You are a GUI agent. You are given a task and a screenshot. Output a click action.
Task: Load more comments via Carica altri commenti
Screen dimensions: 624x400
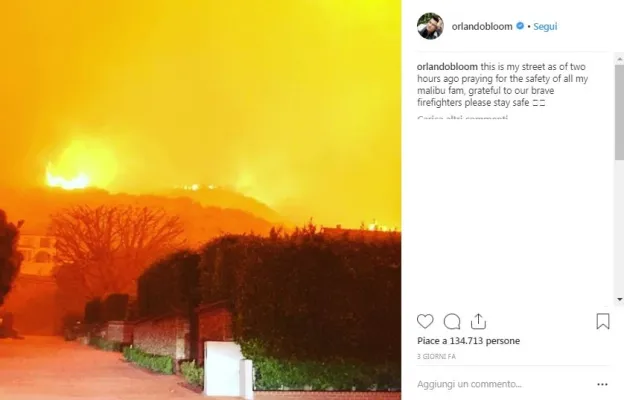[462, 118]
